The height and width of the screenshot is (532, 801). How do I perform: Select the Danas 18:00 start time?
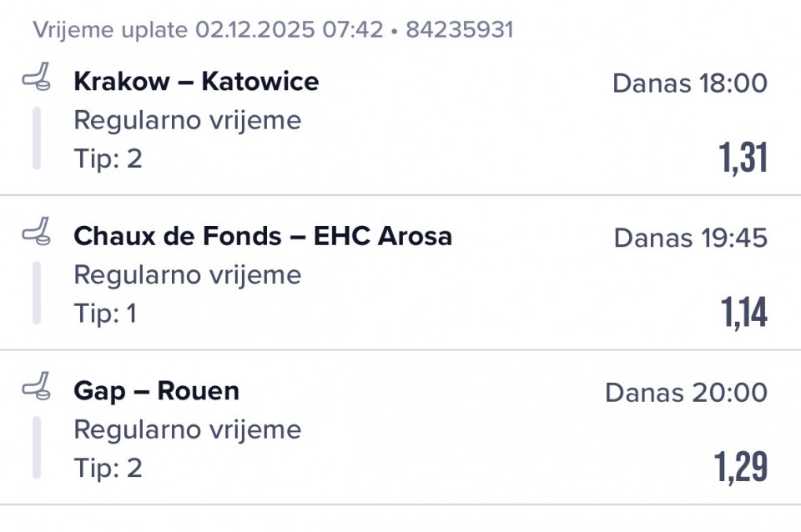[x=689, y=83]
